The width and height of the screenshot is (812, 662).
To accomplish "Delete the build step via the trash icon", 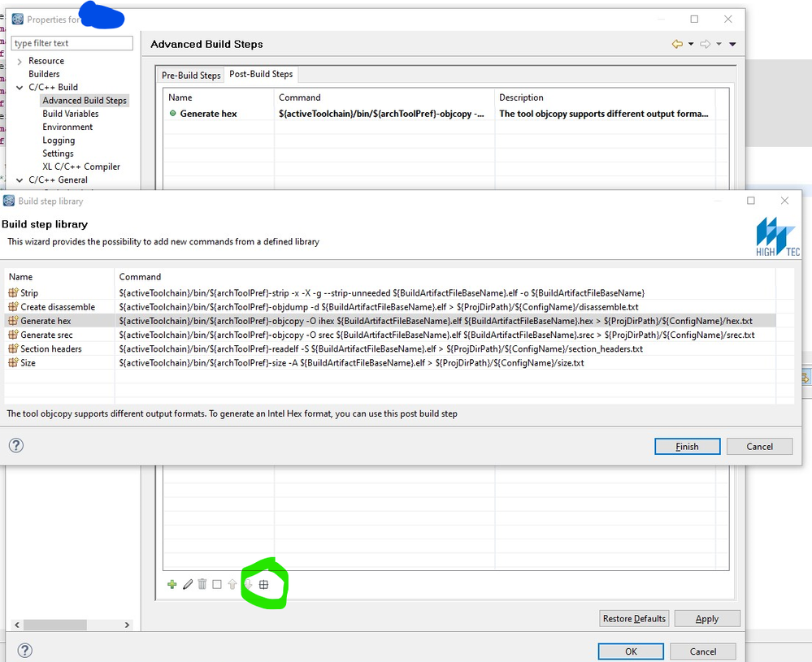I will coord(202,584).
